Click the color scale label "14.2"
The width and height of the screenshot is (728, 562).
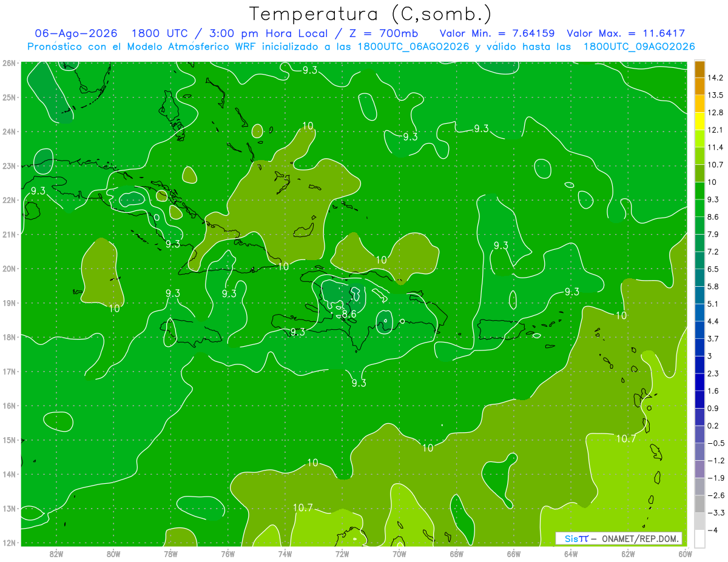click(715, 78)
